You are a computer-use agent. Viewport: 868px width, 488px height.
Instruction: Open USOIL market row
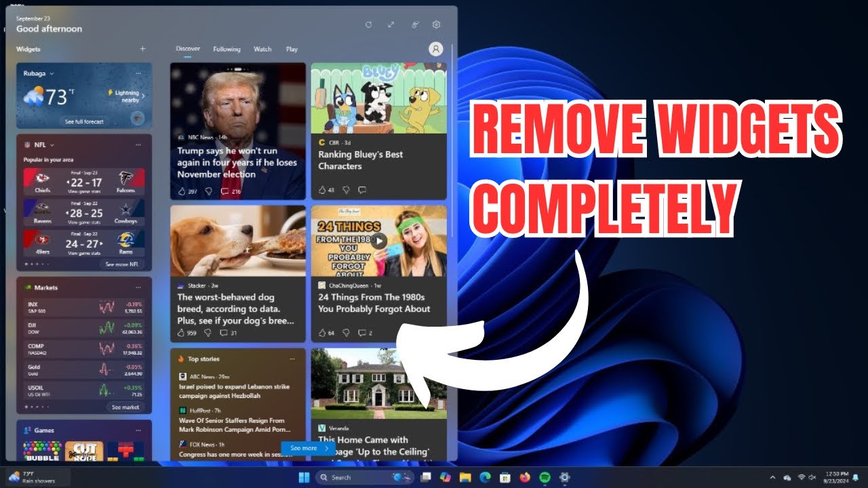click(x=85, y=390)
